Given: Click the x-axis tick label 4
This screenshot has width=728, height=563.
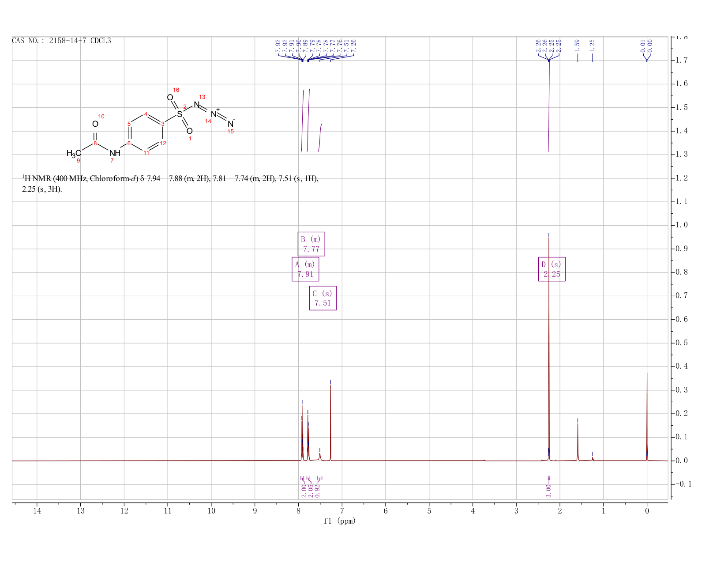Looking at the screenshot, I should pyautogui.click(x=473, y=511).
